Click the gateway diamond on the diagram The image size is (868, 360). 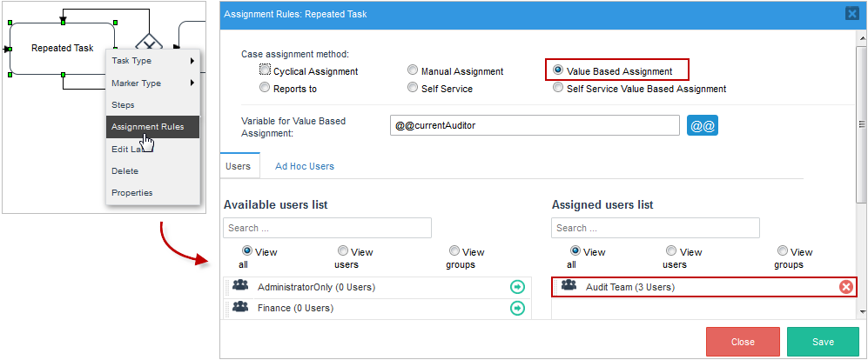(x=149, y=43)
